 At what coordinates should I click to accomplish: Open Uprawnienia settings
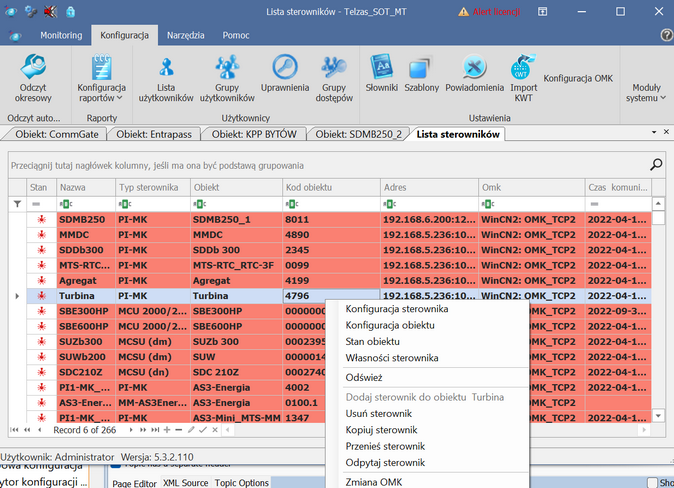[x=285, y=73]
